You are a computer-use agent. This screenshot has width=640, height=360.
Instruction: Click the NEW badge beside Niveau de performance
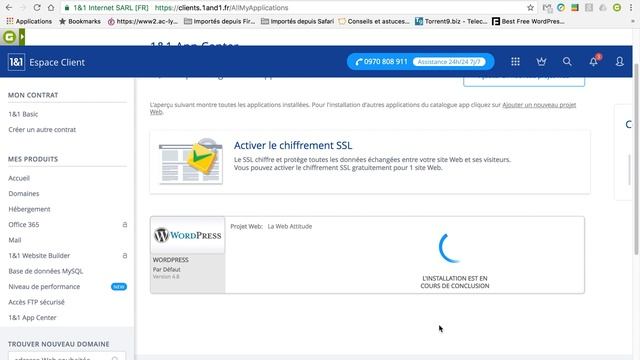click(119, 287)
